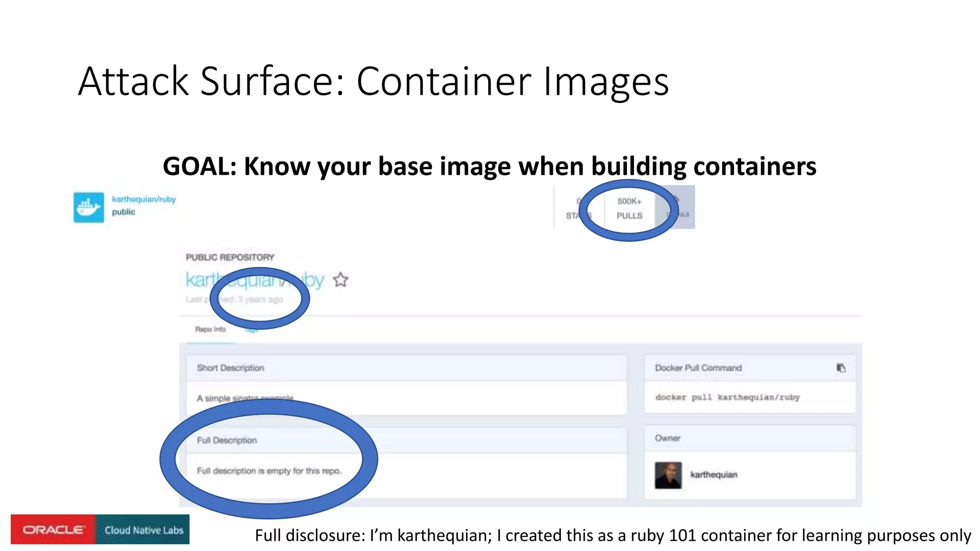Copy the Docker pull command
Screen dimensions: 980x551
pyautogui.click(x=841, y=367)
